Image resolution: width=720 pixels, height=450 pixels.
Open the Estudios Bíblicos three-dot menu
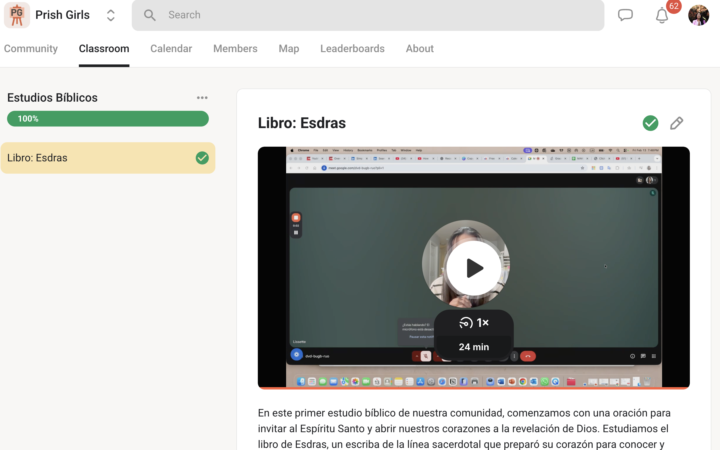point(202,98)
